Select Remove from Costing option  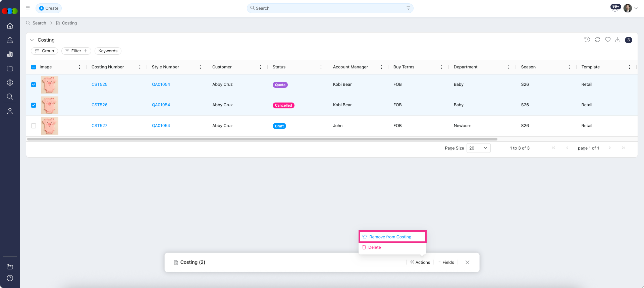[x=390, y=237]
